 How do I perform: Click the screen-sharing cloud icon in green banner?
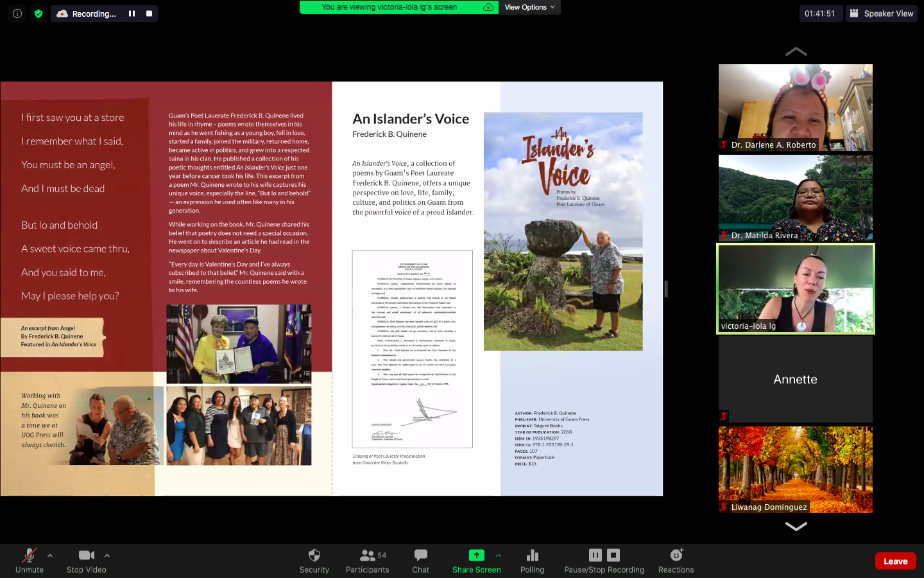(x=488, y=7)
